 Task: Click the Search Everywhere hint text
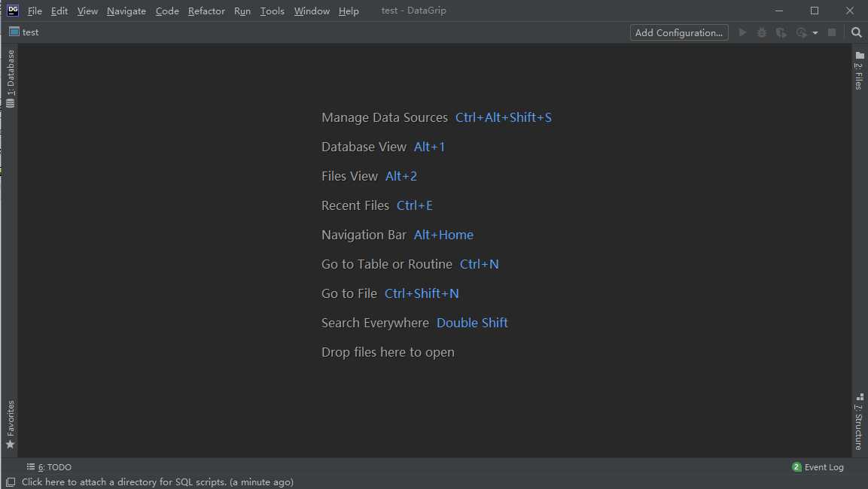(x=375, y=323)
